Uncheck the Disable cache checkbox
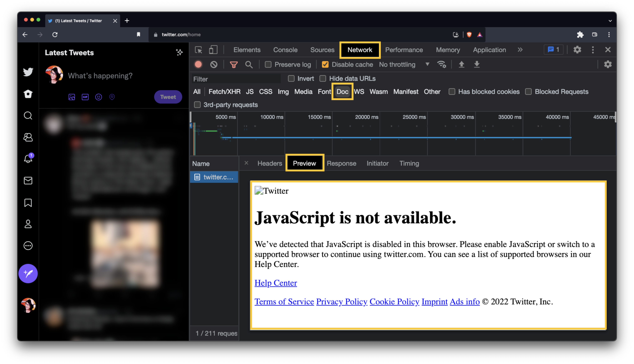Screen dimensions: 634x364 [325, 65]
